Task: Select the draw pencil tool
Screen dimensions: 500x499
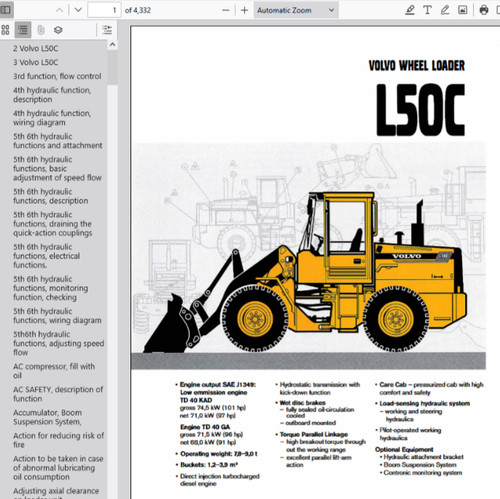Action: click(x=445, y=10)
